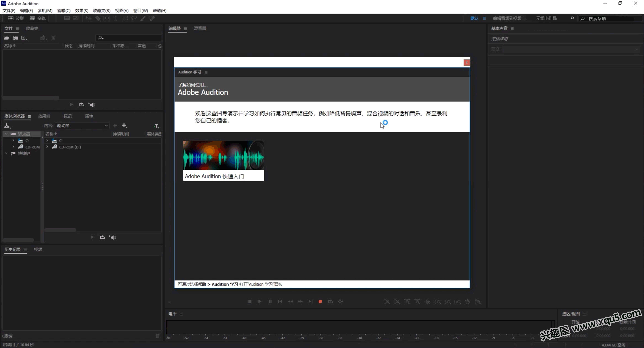Click trash icon in Files panel toolbar
This screenshot has width=644, height=348.
54,38
